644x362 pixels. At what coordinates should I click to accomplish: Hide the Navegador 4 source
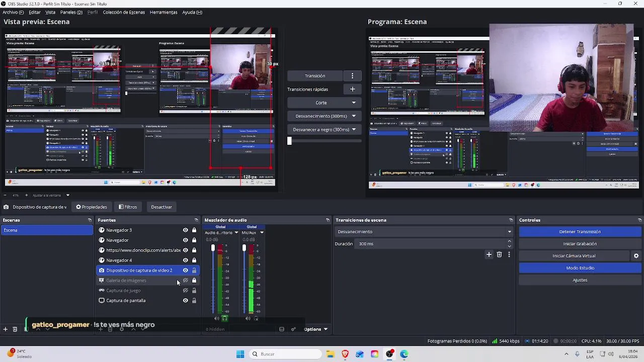[185, 260]
